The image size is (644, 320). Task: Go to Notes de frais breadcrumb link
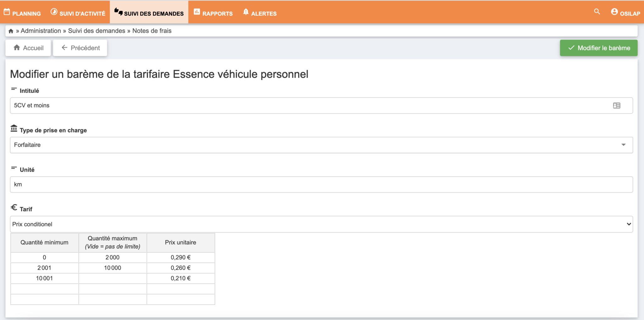(152, 31)
